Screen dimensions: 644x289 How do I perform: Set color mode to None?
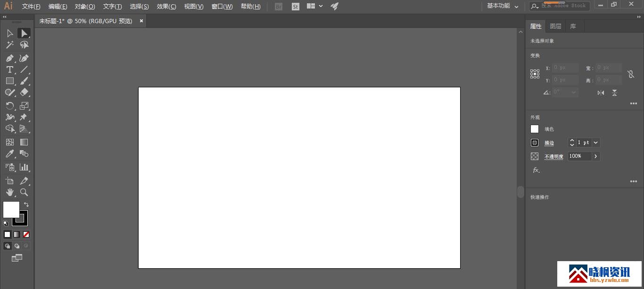pyautogui.click(x=26, y=234)
